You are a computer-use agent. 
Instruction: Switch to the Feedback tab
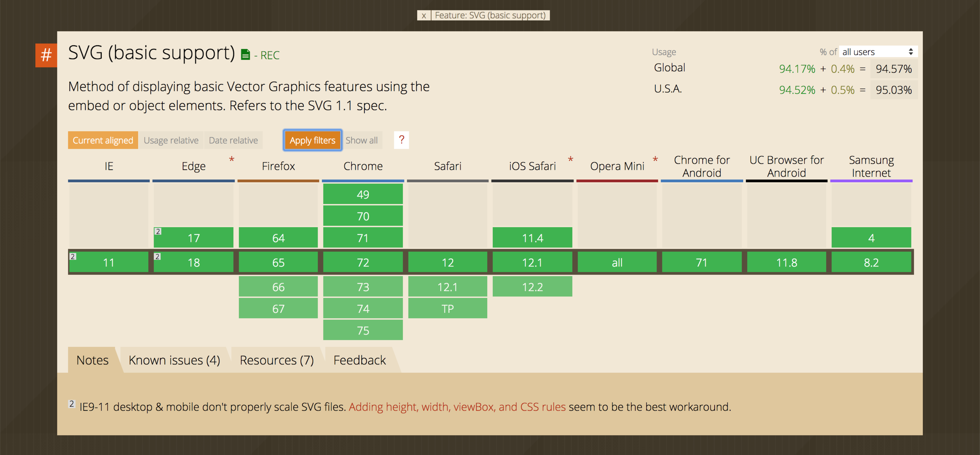pyautogui.click(x=359, y=360)
